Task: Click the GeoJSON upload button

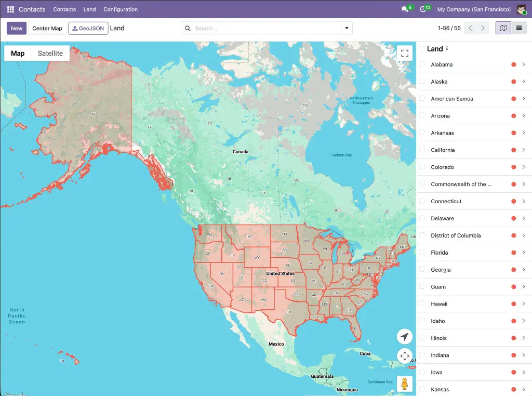Action: tap(88, 28)
